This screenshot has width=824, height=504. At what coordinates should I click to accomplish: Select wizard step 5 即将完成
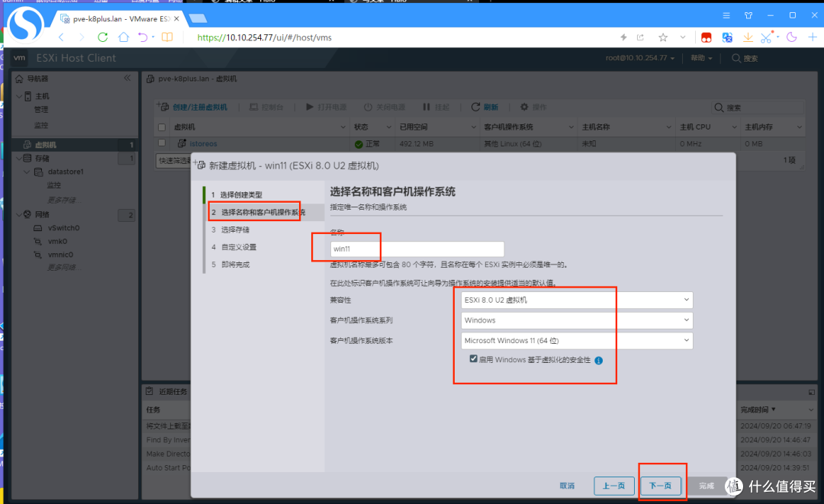[235, 264]
